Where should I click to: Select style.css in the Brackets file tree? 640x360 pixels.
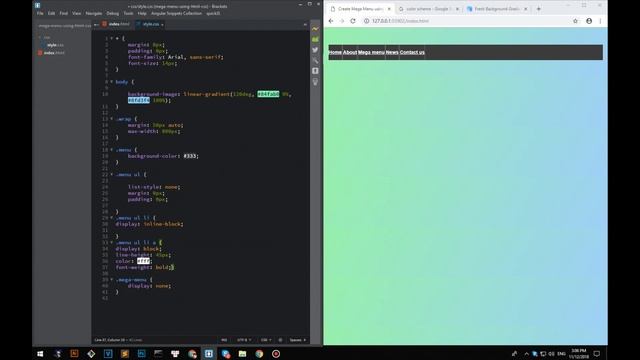(x=55, y=45)
